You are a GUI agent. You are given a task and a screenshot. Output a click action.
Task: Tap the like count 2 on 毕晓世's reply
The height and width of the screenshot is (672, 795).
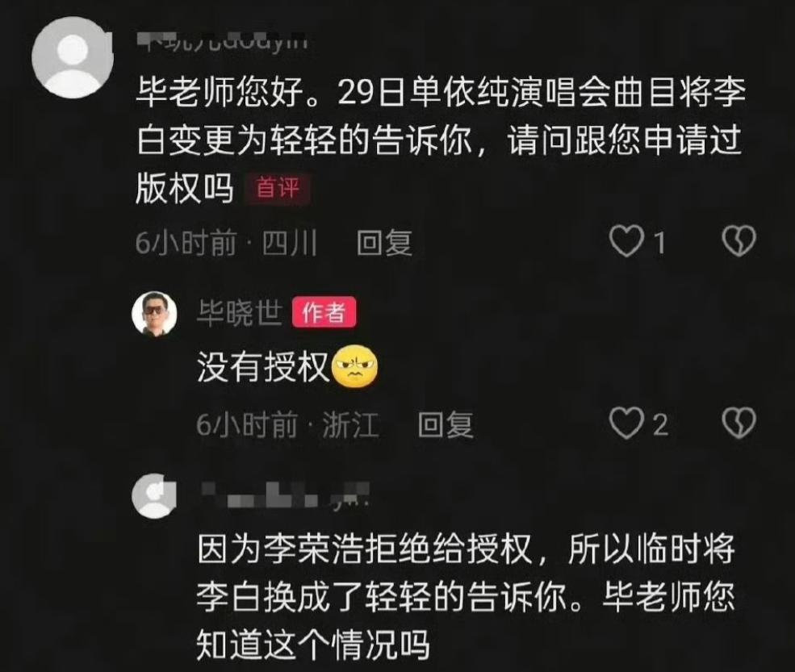pyautogui.click(x=659, y=424)
